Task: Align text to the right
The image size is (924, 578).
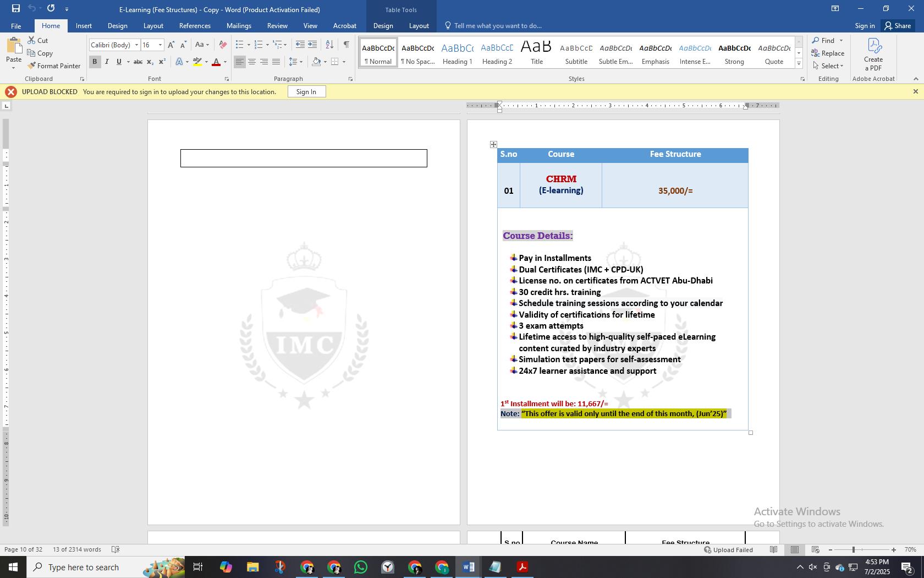Action: (263, 62)
